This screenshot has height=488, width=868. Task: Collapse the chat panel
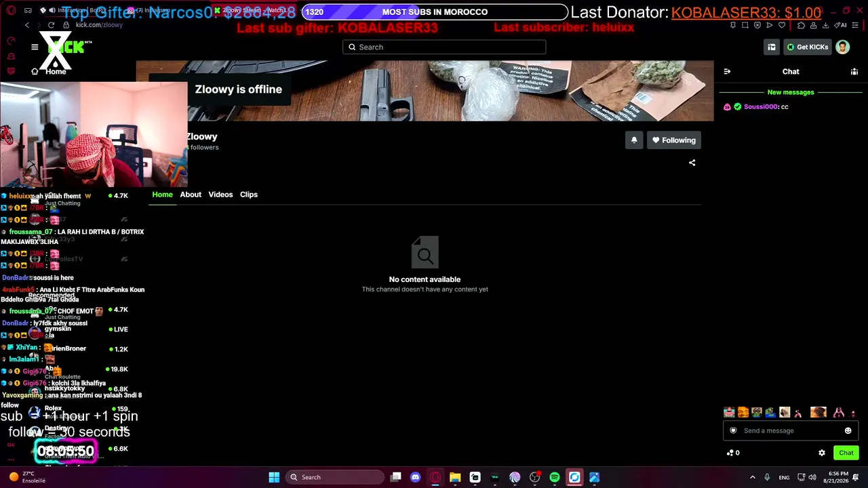727,71
